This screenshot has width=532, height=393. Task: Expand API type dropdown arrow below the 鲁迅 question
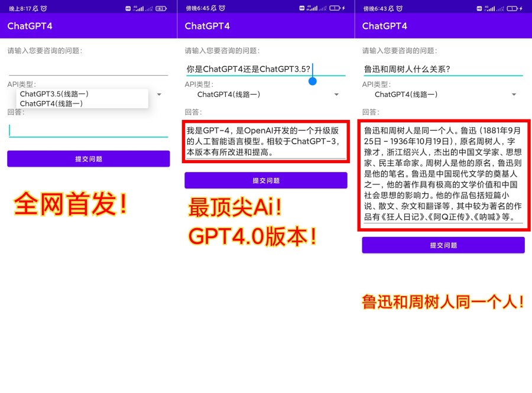pyautogui.click(x=514, y=95)
